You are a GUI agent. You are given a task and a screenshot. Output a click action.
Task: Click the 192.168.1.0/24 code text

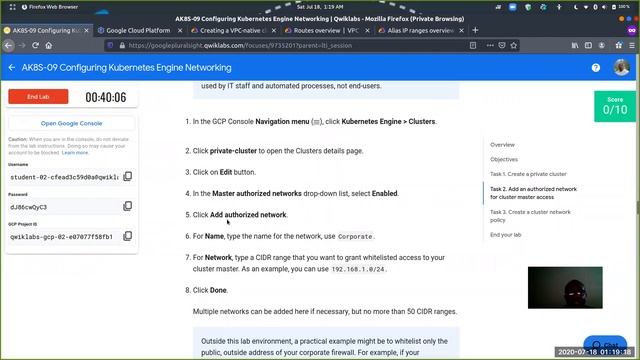pyautogui.click(x=358, y=269)
